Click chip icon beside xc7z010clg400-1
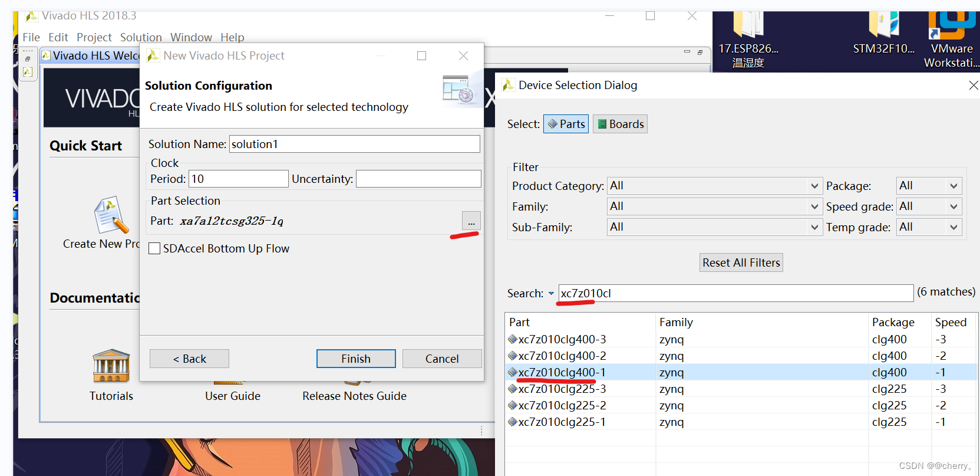The image size is (980, 476). point(512,372)
